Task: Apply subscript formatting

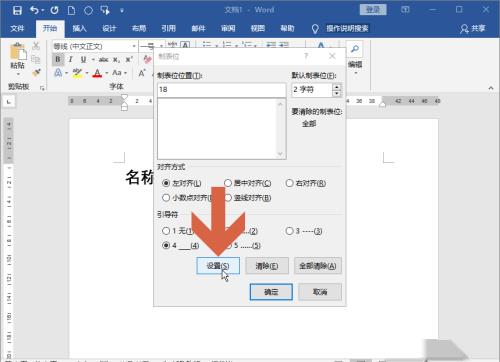Action: (116, 60)
